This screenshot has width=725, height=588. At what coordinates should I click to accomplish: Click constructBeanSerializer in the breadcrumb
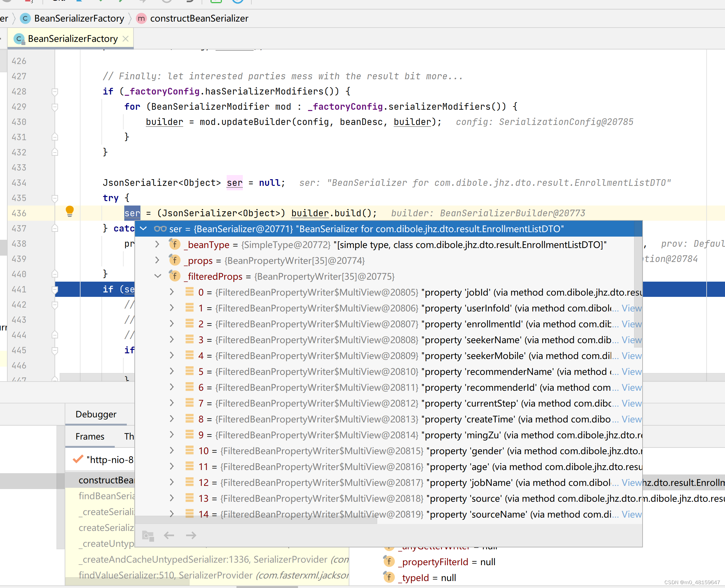click(x=199, y=18)
